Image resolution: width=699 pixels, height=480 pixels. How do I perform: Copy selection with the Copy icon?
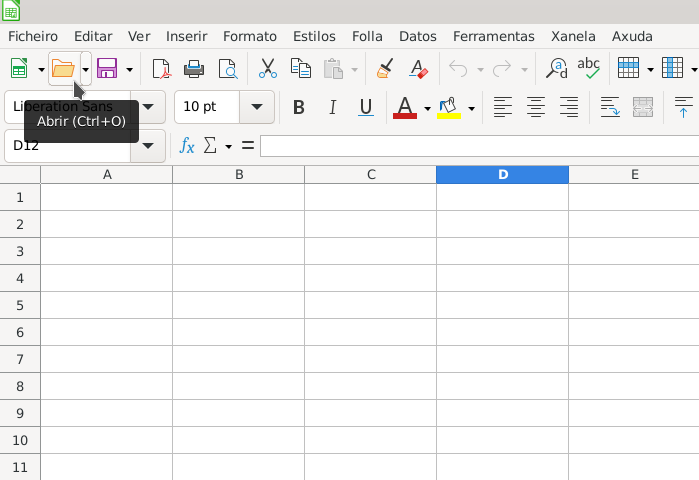(301, 69)
